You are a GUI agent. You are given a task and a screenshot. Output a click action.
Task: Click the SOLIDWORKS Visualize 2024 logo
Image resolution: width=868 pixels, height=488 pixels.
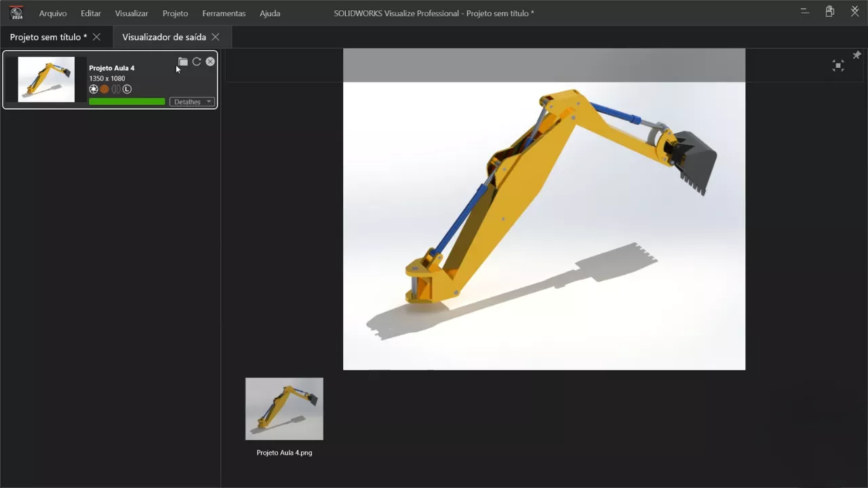coord(16,13)
